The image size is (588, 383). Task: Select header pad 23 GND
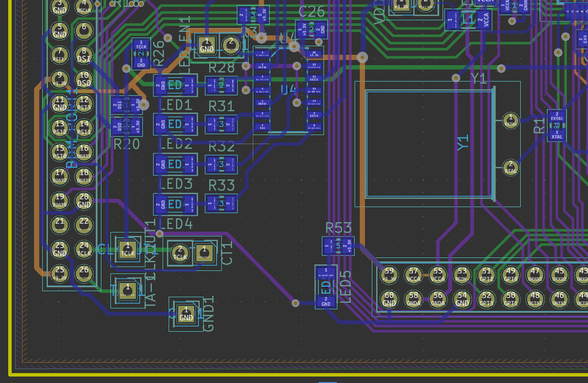click(60, 249)
